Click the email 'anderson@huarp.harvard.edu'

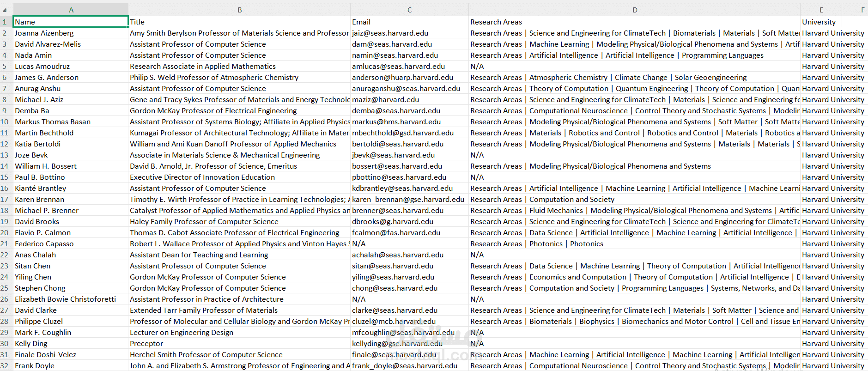click(x=402, y=77)
